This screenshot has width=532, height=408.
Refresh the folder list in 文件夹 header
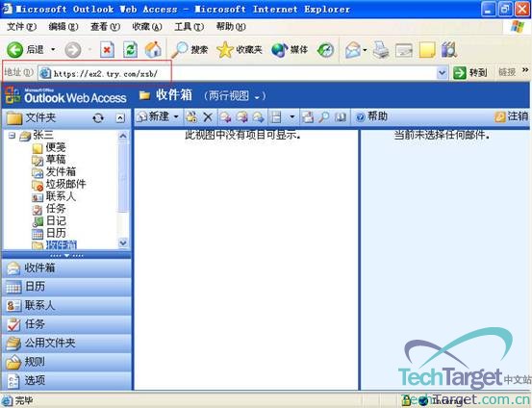click(x=98, y=117)
